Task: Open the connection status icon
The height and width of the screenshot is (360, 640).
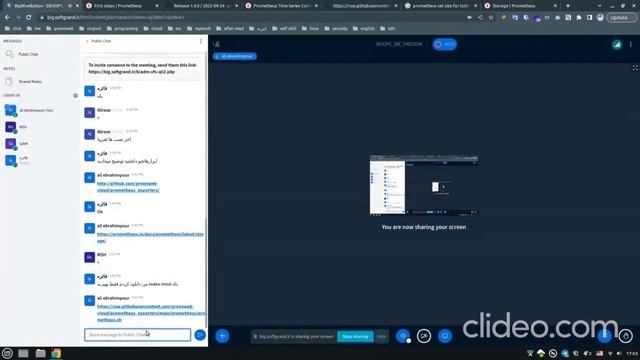Action: click(x=616, y=44)
